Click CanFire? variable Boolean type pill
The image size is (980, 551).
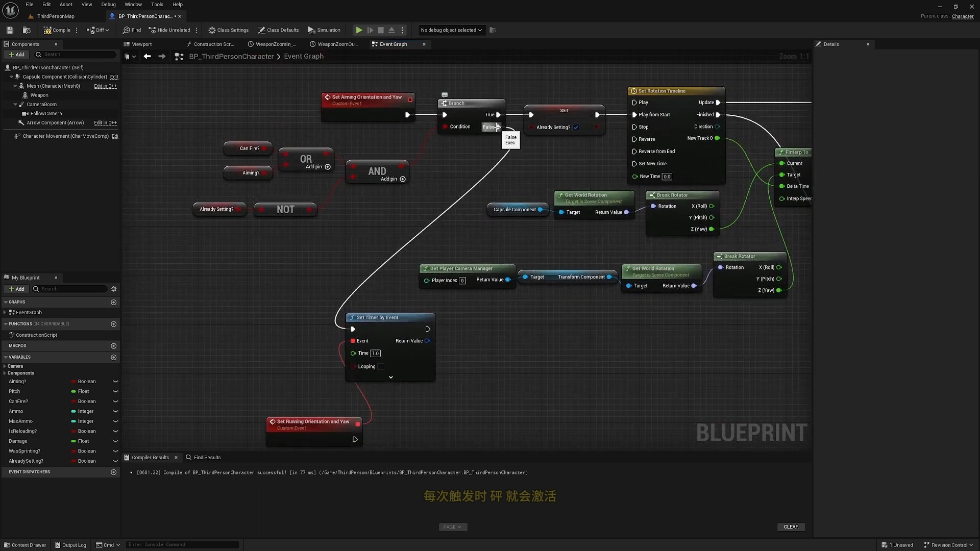[83, 402]
